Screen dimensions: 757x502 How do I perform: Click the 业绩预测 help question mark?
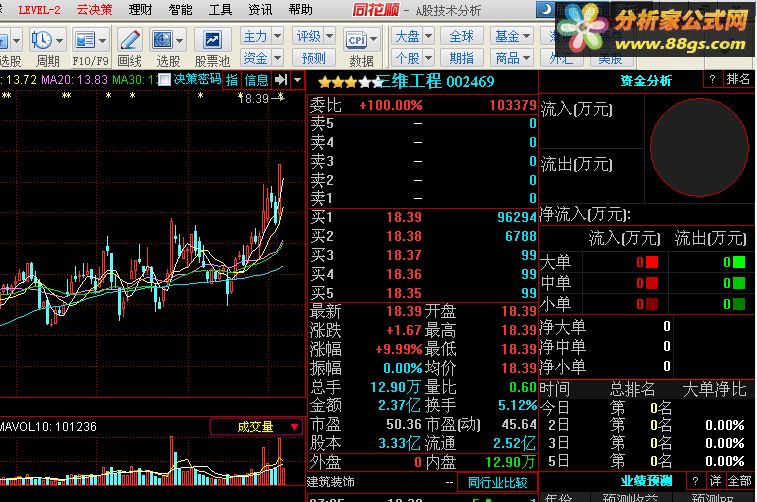695,481
